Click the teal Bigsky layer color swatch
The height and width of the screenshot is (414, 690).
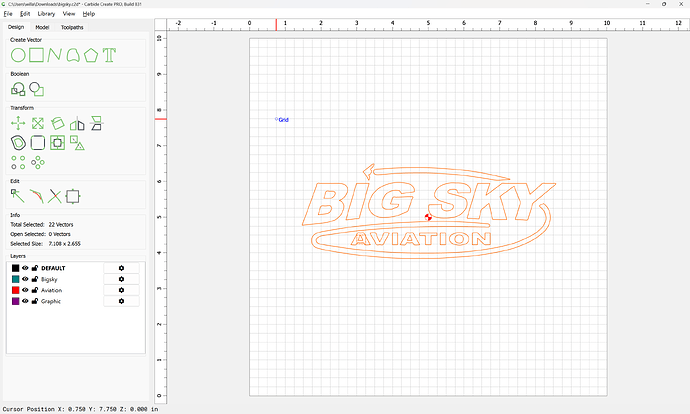point(15,279)
